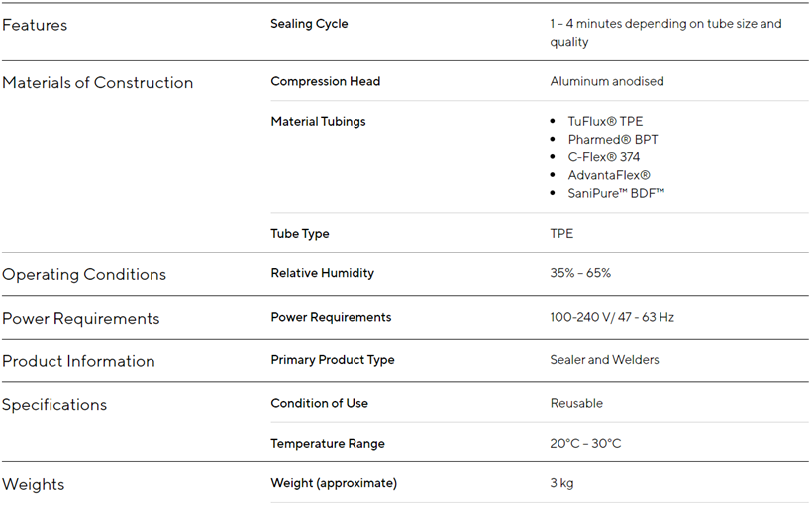Click the AdvantaFlex list item
Image resolution: width=812 pixels, height=506 pixels.
[x=609, y=175]
